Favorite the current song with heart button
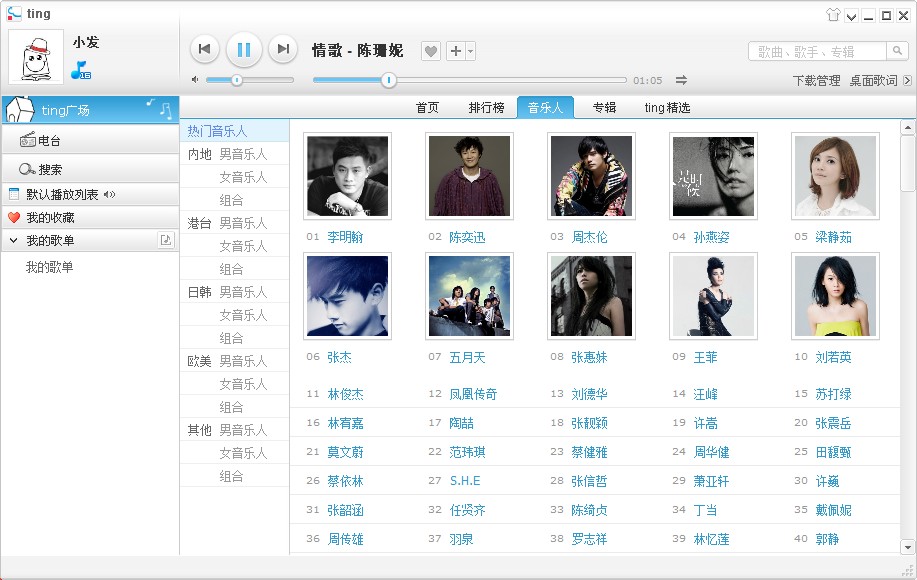Image resolution: width=917 pixels, height=580 pixels. point(430,51)
